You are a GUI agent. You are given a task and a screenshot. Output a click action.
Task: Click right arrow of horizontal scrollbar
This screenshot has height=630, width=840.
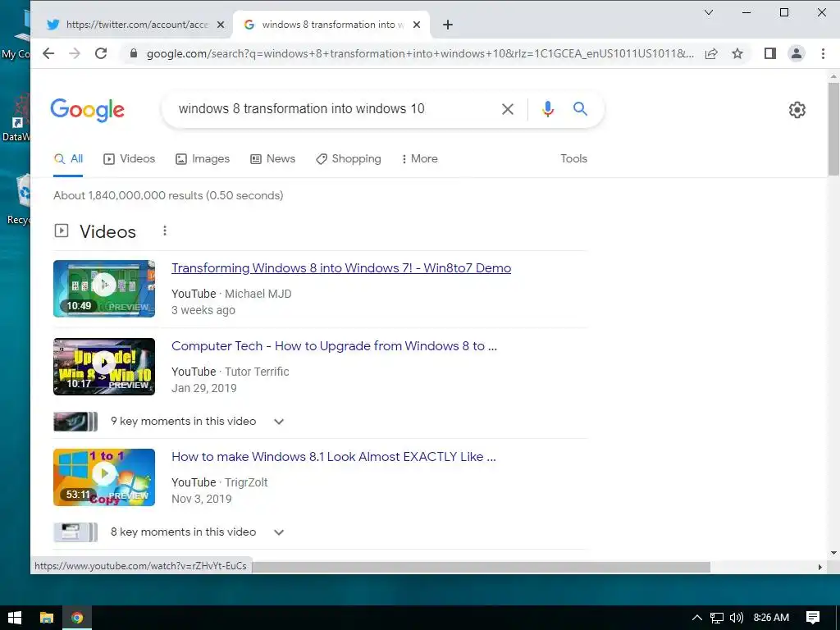click(x=819, y=567)
